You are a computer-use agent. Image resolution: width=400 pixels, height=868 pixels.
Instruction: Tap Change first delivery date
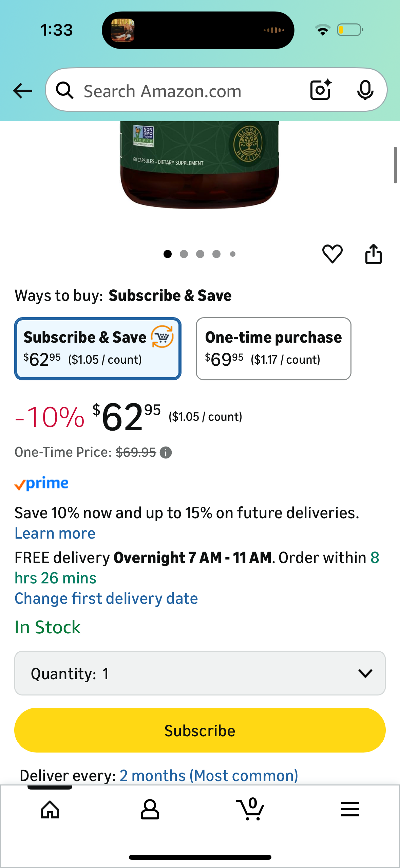click(x=106, y=598)
